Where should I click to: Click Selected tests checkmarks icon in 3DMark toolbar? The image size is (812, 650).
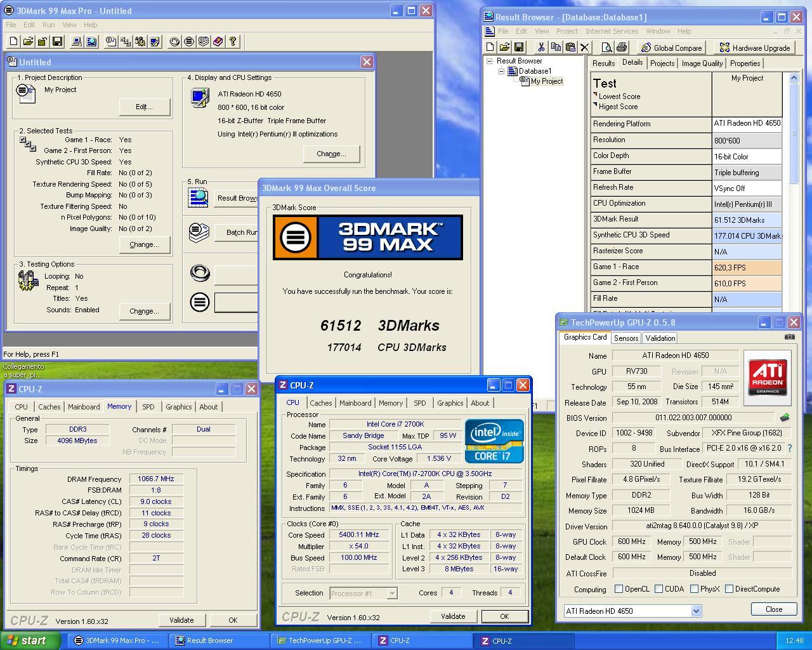coord(126,41)
